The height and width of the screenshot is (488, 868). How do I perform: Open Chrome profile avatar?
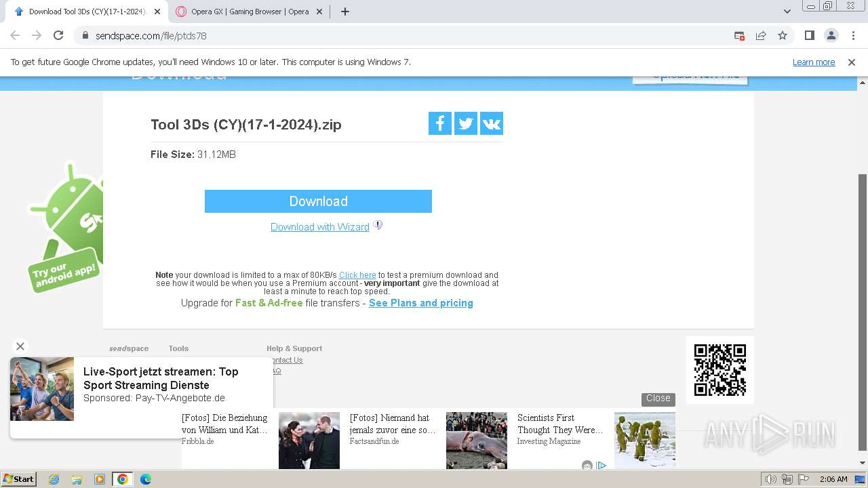tap(831, 35)
